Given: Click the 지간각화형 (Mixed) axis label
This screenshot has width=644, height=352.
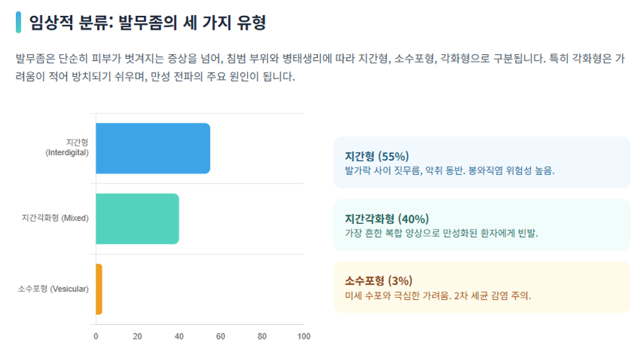Looking at the screenshot, I should (55, 218).
